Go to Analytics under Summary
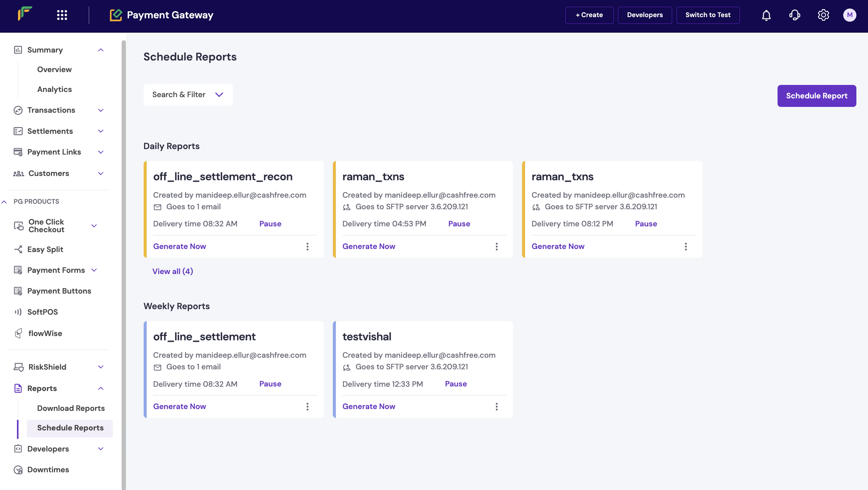Screen dimensions: 868x490 tap(55, 89)
